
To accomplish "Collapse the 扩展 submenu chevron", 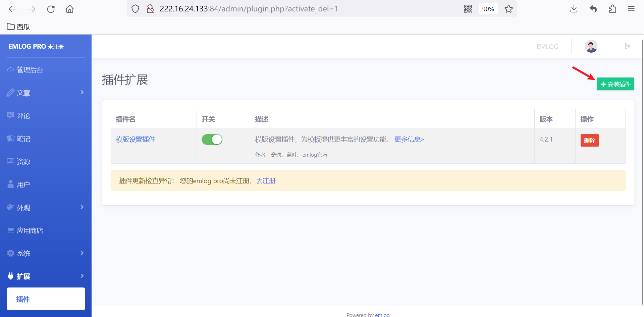I will point(82,276).
